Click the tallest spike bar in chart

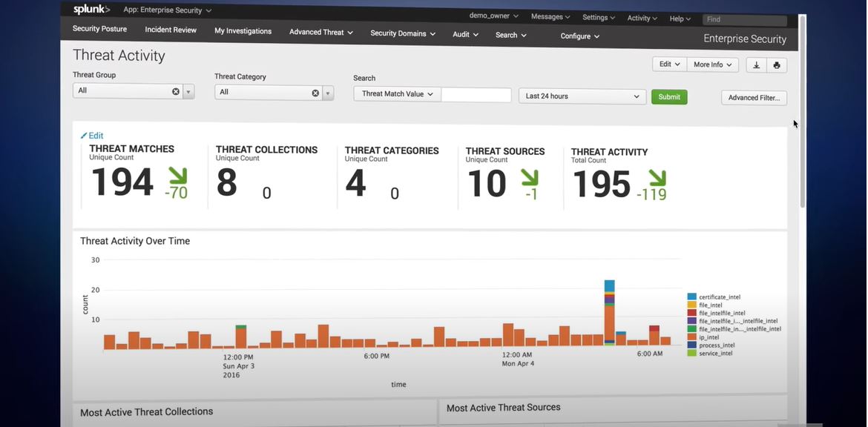point(610,313)
